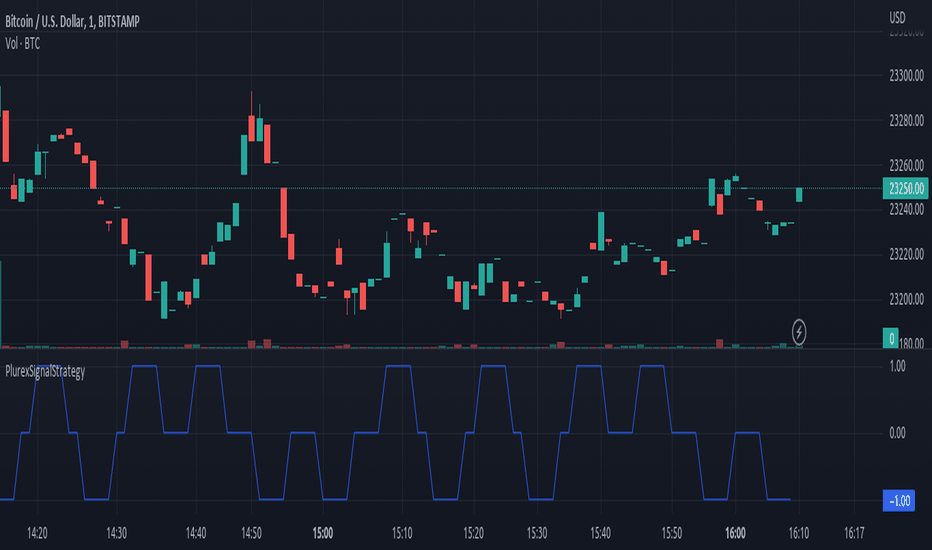Click the 23260.00 price axis label
932x550 pixels.
click(906, 165)
